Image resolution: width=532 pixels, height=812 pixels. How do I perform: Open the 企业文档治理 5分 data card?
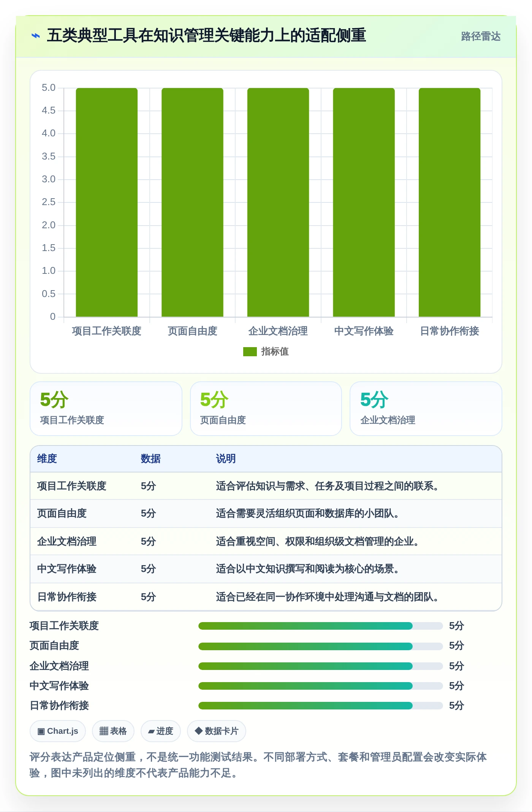426,409
